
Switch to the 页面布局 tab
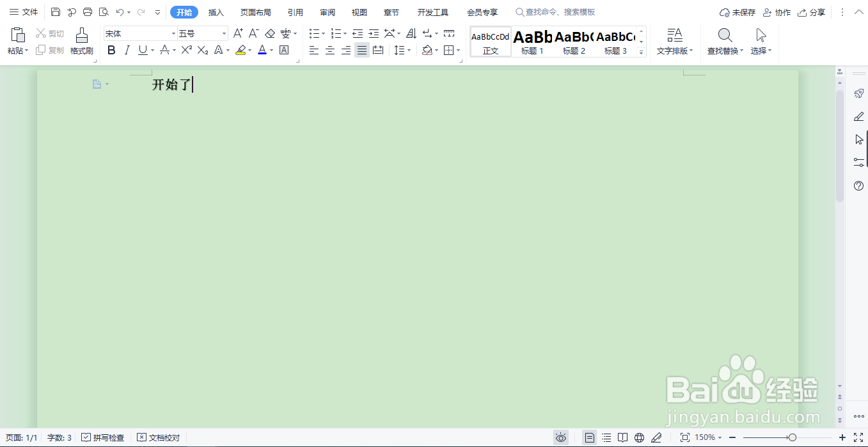pyautogui.click(x=256, y=12)
